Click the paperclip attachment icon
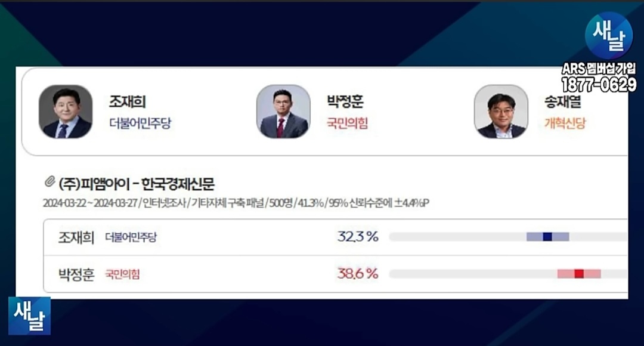 (x=49, y=181)
